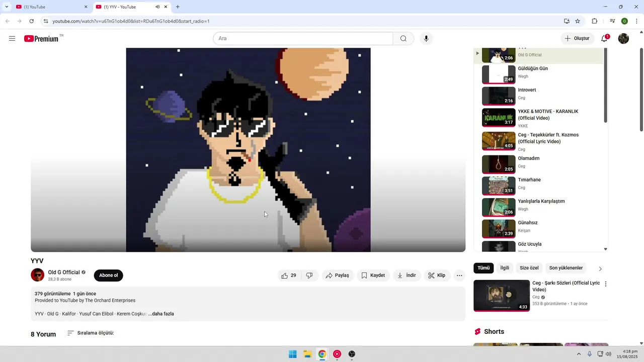This screenshot has width=644, height=362.
Task: Start voice search with microphone icon
Action: point(426,39)
